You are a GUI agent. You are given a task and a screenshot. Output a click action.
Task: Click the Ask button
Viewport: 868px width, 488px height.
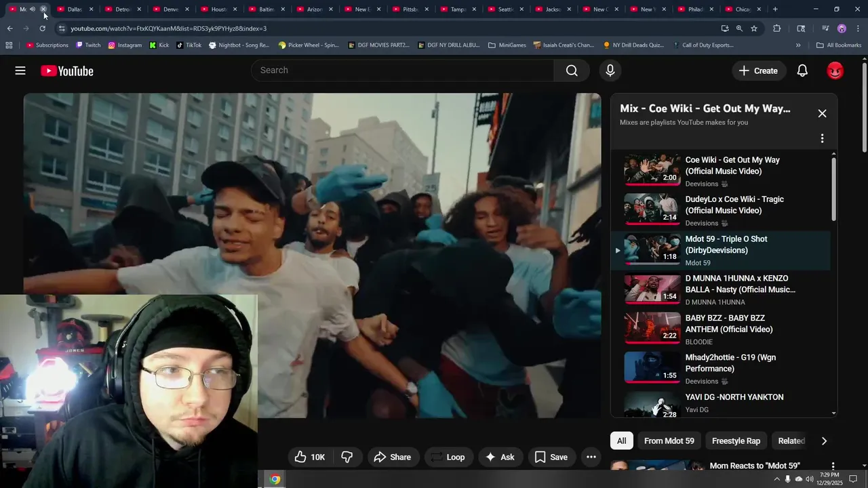(500, 457)
